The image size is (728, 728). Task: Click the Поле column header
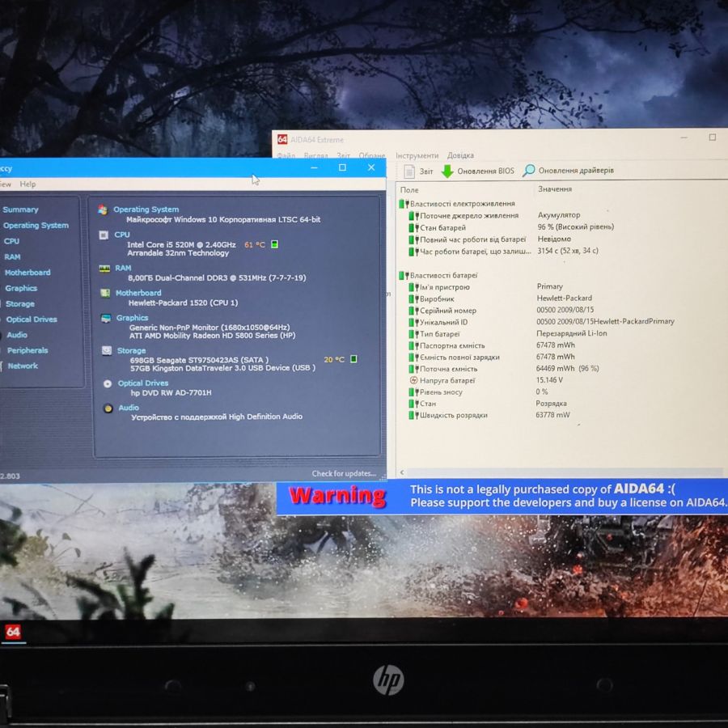click(x=409, y=190)
